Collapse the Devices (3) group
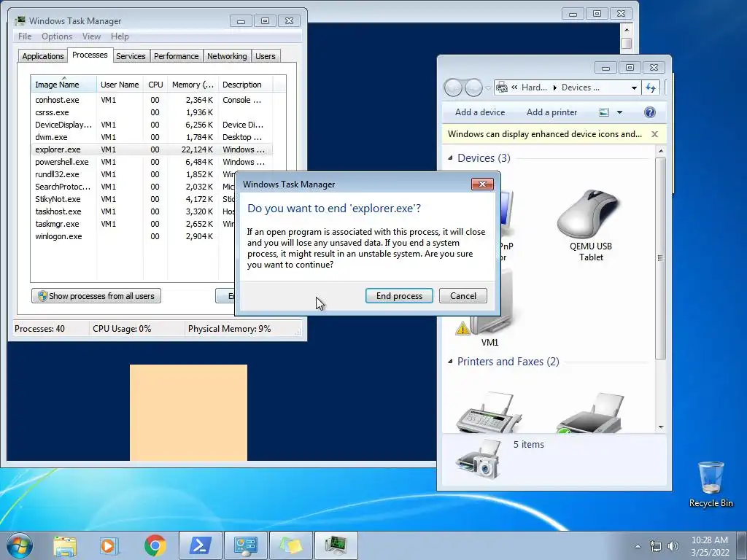Viewport: 747px width, 560px height. [450, 157]
